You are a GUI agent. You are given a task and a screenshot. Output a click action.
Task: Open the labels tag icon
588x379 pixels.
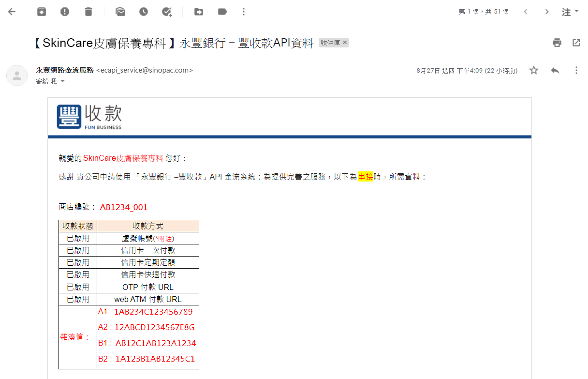coord(222,12)
